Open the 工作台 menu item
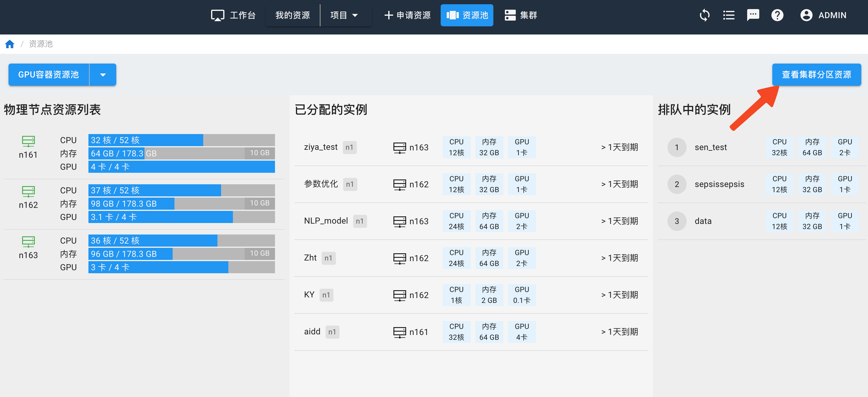Viewport: 868px width, 397px height. tap(233, 15)
